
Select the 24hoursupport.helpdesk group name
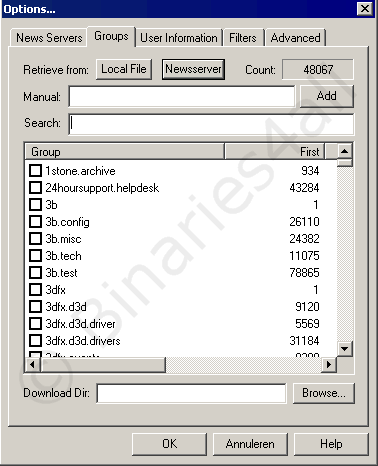click(x=102, y=188)
